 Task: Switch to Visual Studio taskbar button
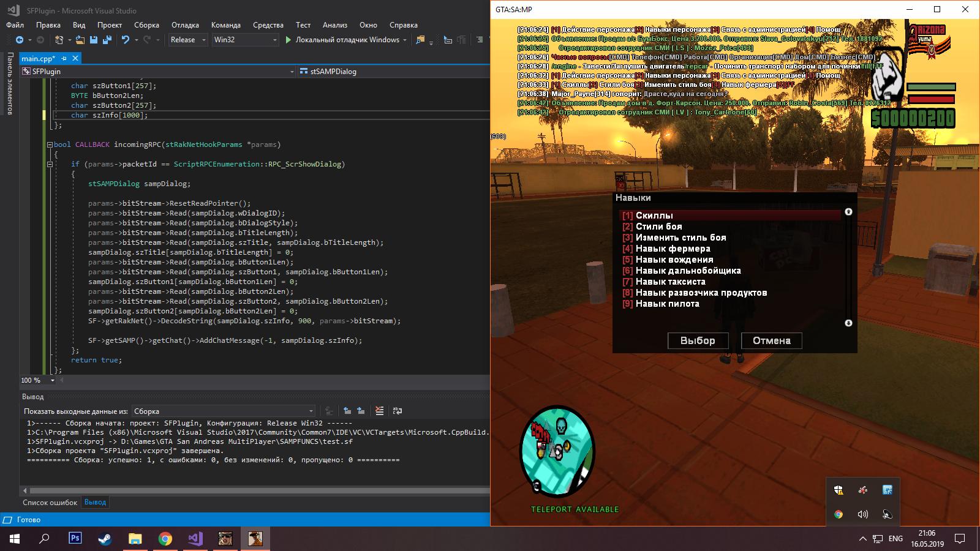click(195, 539)
